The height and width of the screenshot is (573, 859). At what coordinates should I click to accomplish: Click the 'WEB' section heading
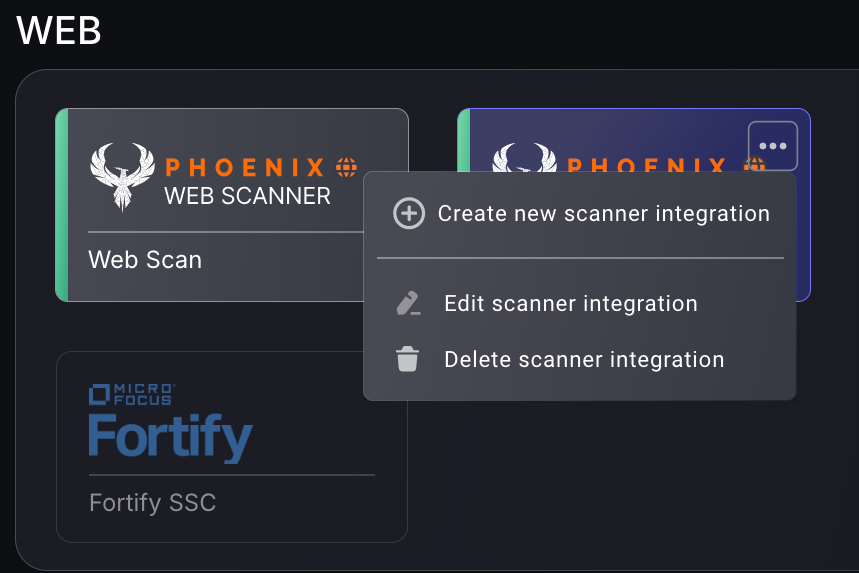click(x=59, y=31)
